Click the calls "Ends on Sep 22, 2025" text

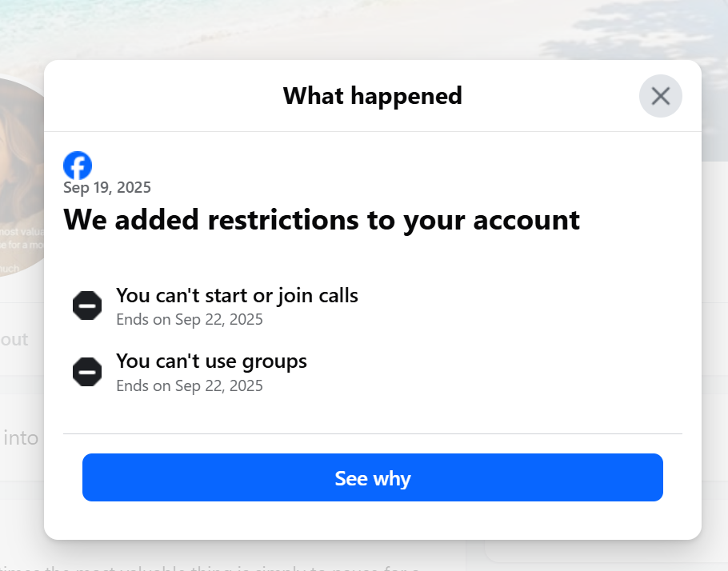pyautogui.click(x=190, y=320)
